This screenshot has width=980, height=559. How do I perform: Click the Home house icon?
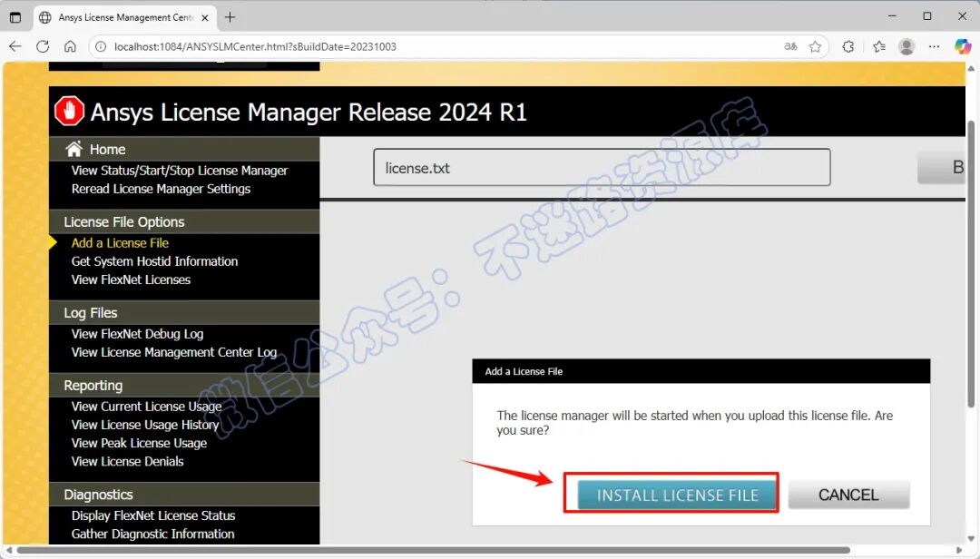click(x=74, y=149)
